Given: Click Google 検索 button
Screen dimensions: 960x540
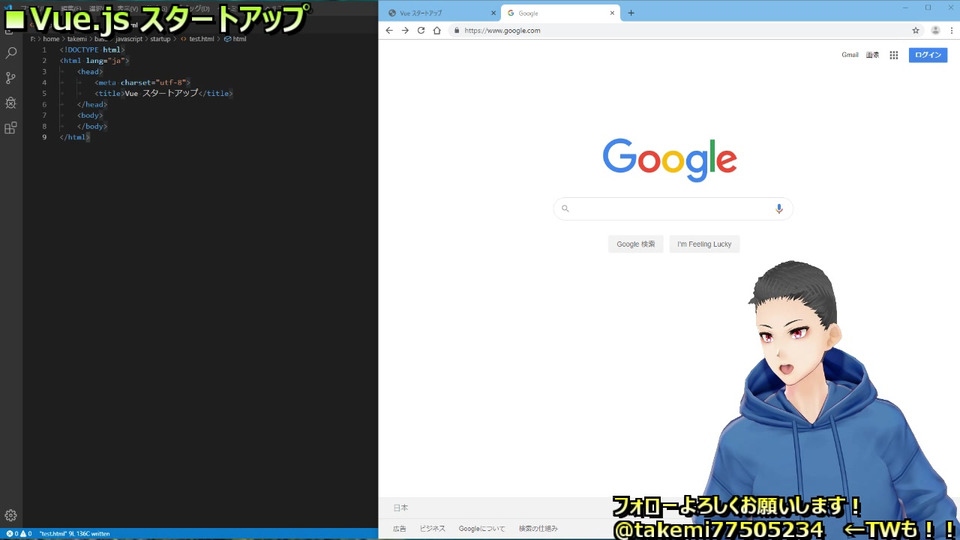Looking at the screenshot, I should [x=636, y=244].
